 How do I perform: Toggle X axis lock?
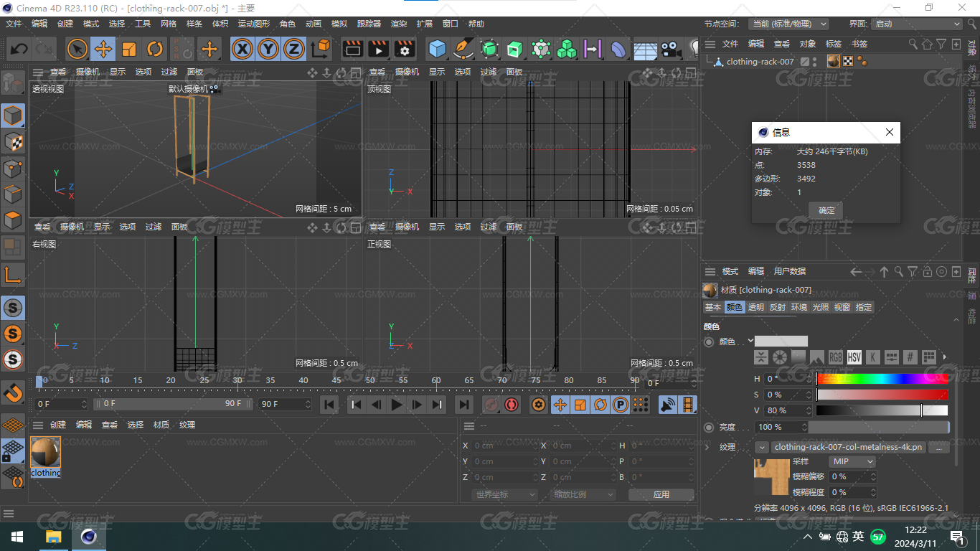coord(243,49)
